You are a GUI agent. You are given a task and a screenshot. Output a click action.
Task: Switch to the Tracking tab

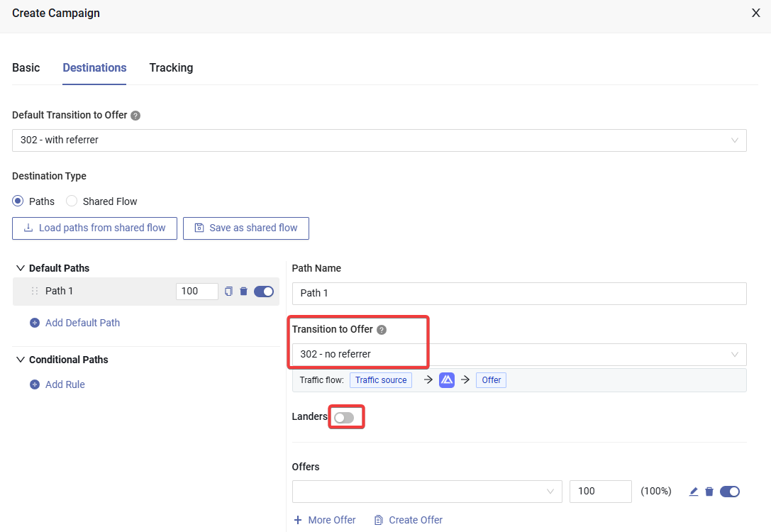[x=171, y=68]
